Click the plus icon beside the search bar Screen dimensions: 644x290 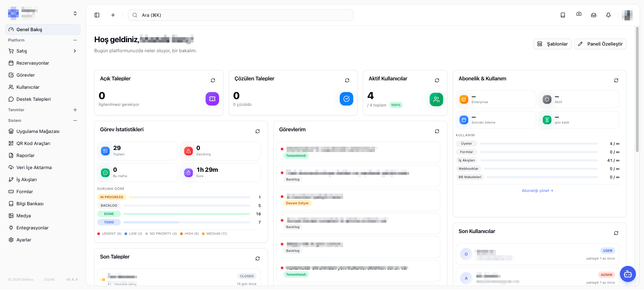[x=113, y=15]
